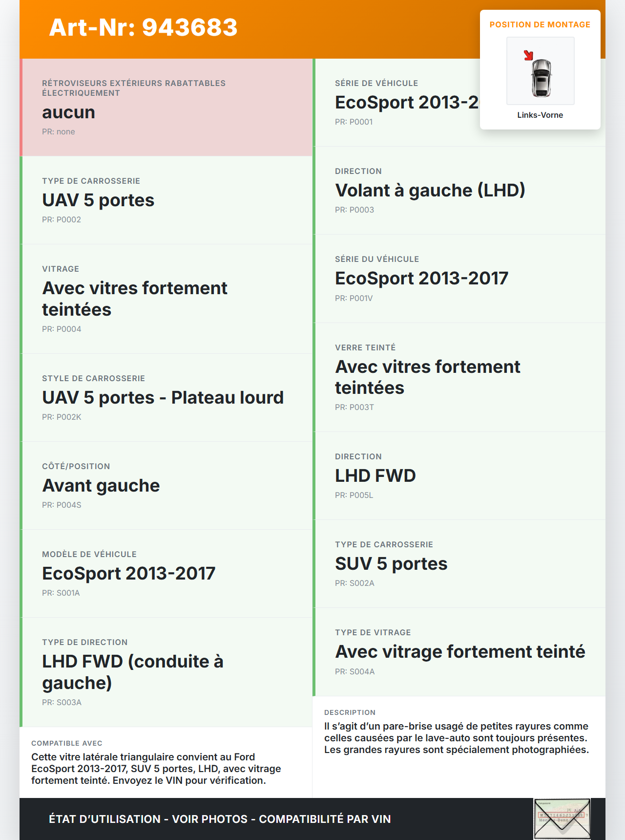625x840 pixels.
Task: Click the 'Position de montage' title
Action: (540, 25)
